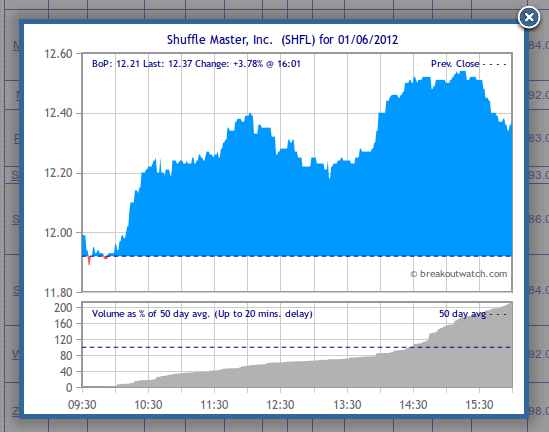Click the 200 volume axis label
Viewport: 549px width, 432px height.
[63, 308]
